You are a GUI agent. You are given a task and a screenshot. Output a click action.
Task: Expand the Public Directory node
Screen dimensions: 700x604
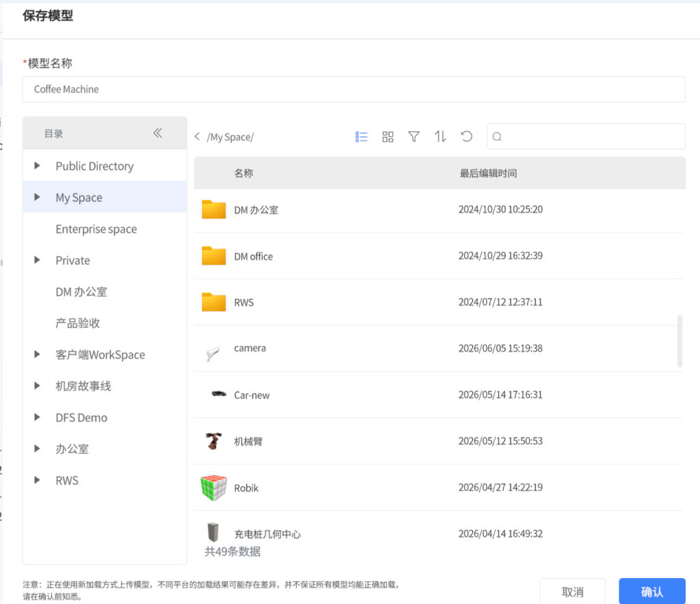37,166
